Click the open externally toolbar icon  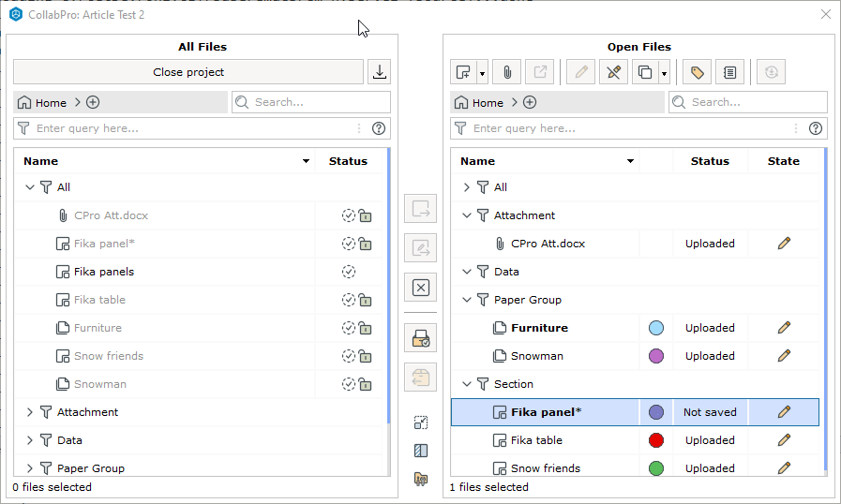point(539,72)
